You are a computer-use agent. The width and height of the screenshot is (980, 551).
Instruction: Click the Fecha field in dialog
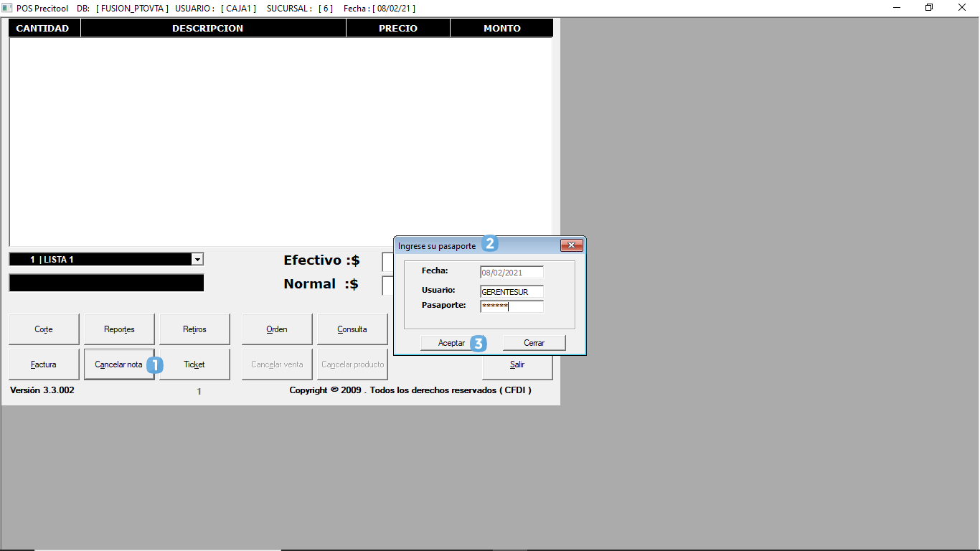coord(512,273)
